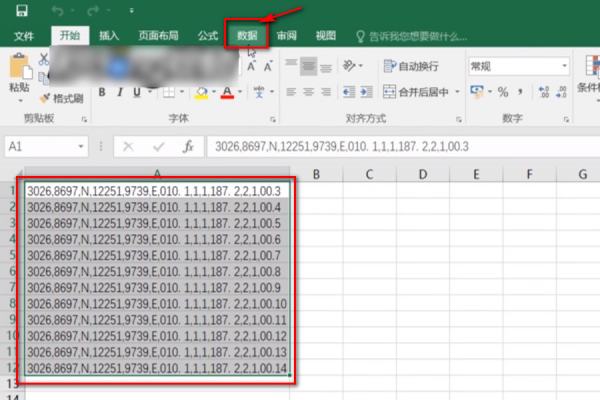
Task: Click inside the formula bar text
Action: click(x=342, y=147)
